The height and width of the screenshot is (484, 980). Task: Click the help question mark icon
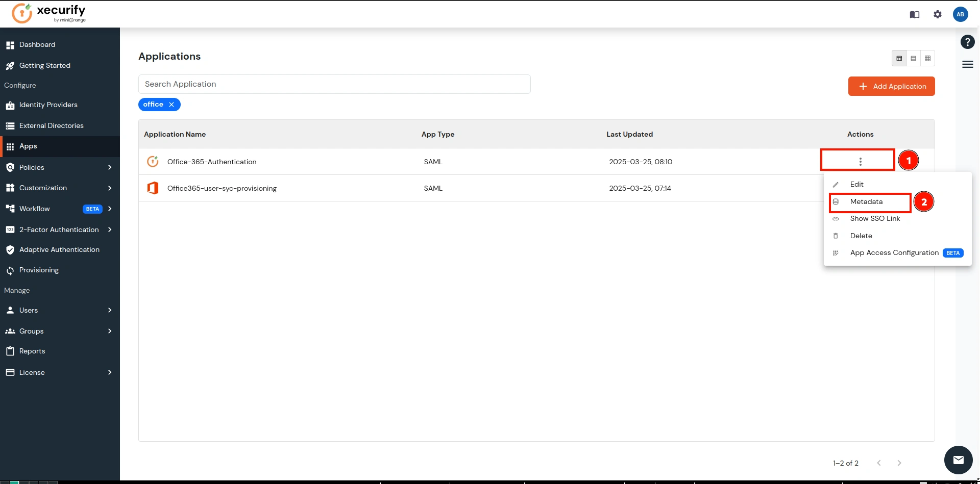click(x=967, y=42)
